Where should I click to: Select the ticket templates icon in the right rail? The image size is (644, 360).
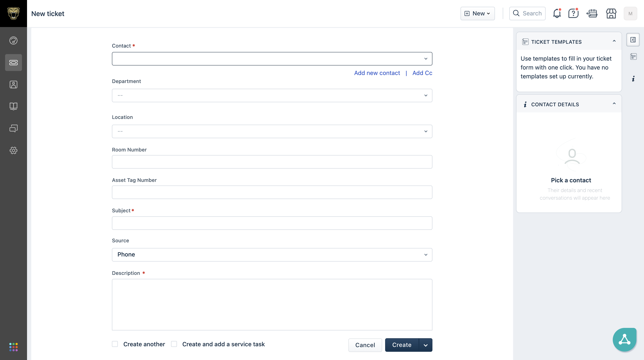pos(633,57)
